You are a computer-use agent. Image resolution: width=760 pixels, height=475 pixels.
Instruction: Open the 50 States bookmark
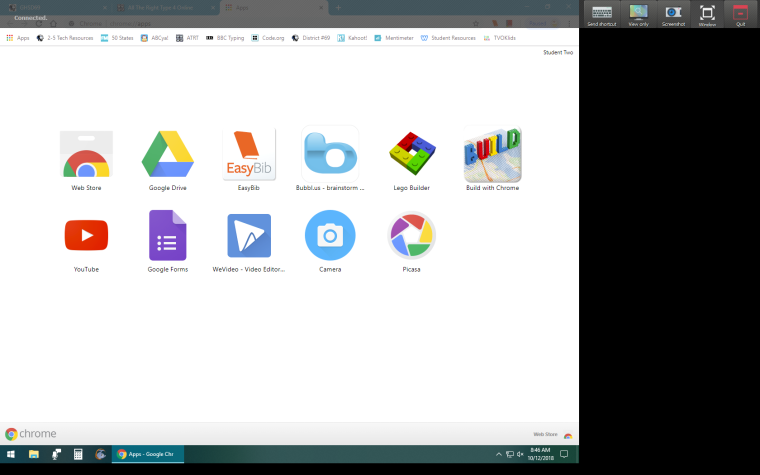point(117,38)
